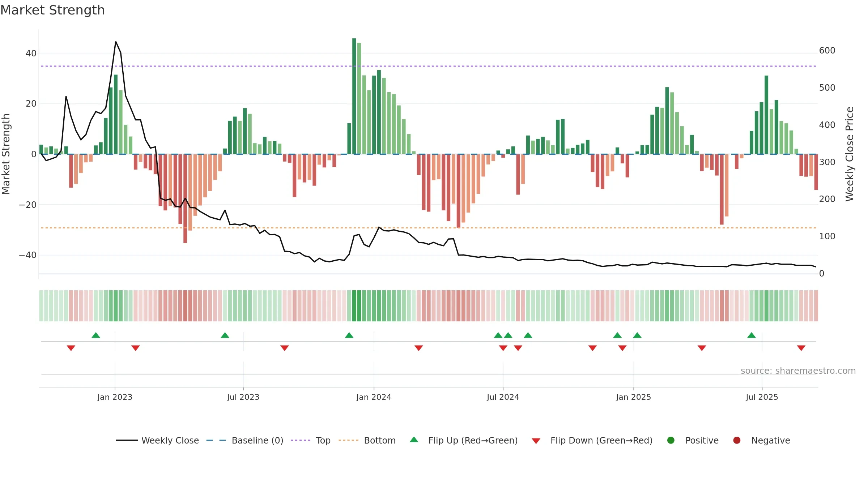Click the darkest red heatmap cell in spring 2023
868x488 pixels.
[185, 306]
